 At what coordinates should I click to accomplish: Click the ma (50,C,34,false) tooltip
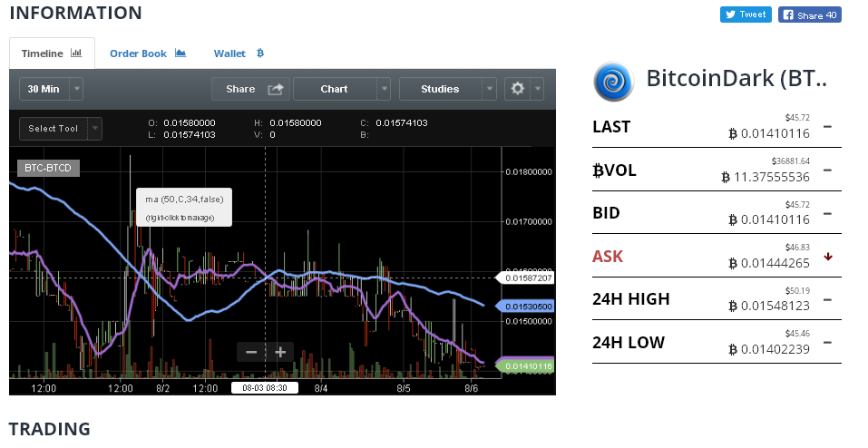(184, 207)
